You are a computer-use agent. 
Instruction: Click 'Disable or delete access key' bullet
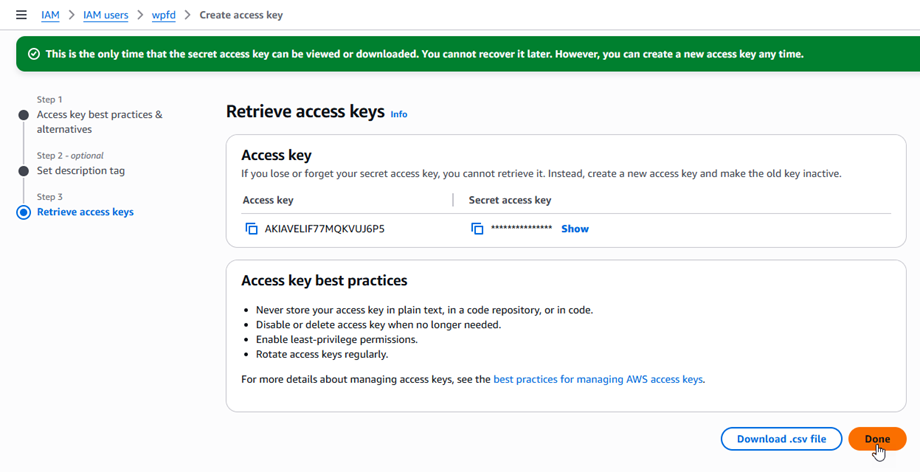click(x=378, y=325)
